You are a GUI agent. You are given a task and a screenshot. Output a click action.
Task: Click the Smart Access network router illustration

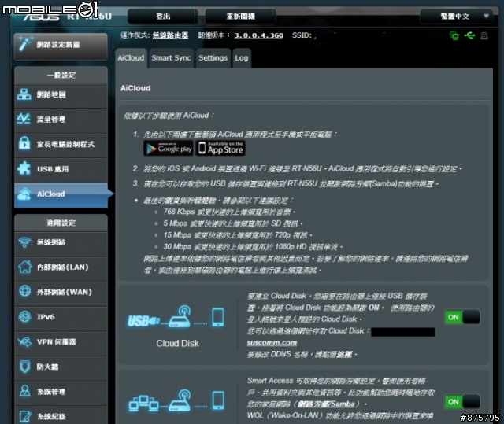(176, 401)
